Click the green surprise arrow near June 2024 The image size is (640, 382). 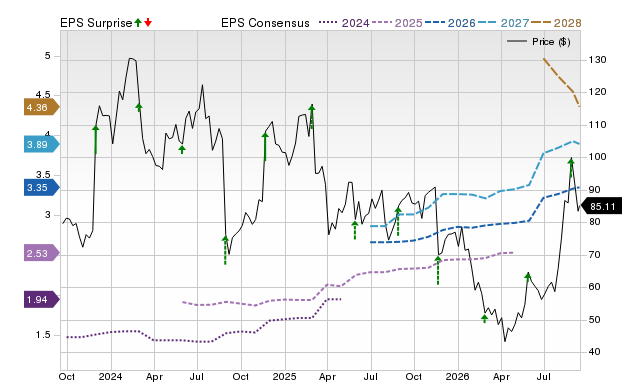tap(182, 149)
